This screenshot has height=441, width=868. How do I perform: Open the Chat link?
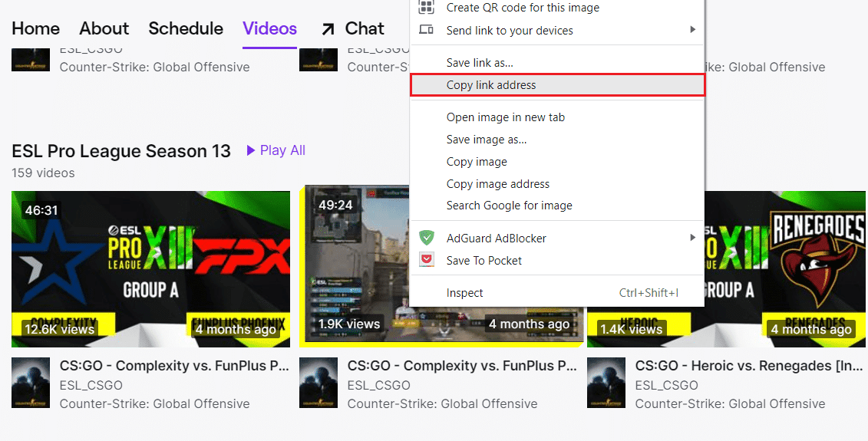[x=365, y=28]
